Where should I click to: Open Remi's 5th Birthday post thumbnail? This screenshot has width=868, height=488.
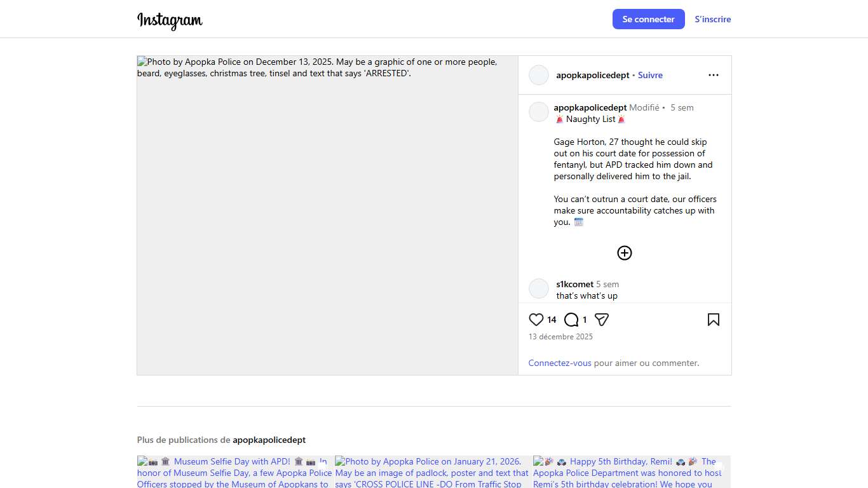coord(631,472)
